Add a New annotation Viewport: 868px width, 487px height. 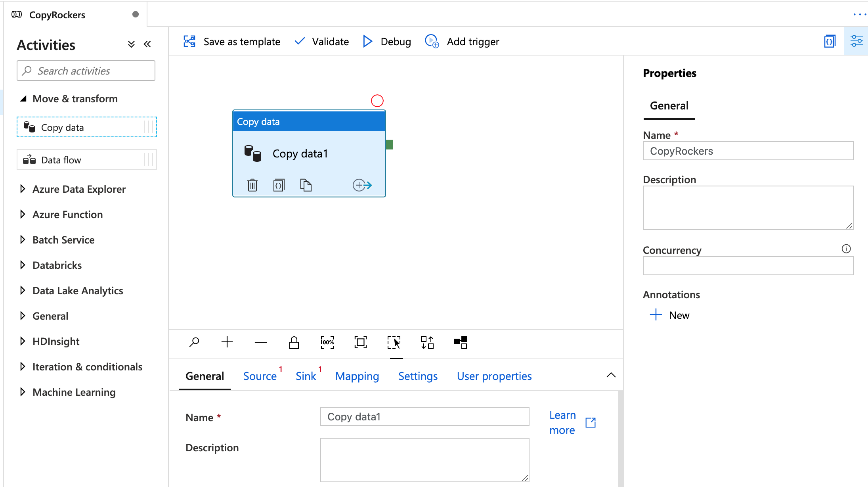670,315
